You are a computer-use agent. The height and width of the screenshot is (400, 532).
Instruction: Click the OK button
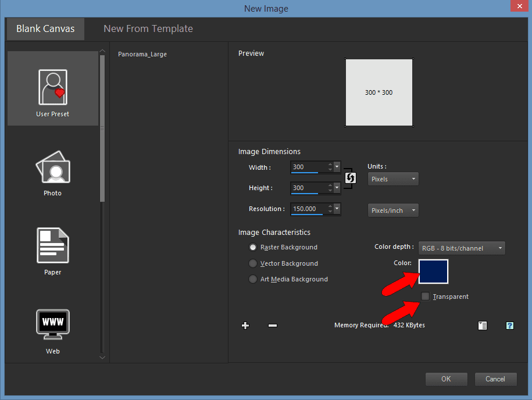(446, 379)
